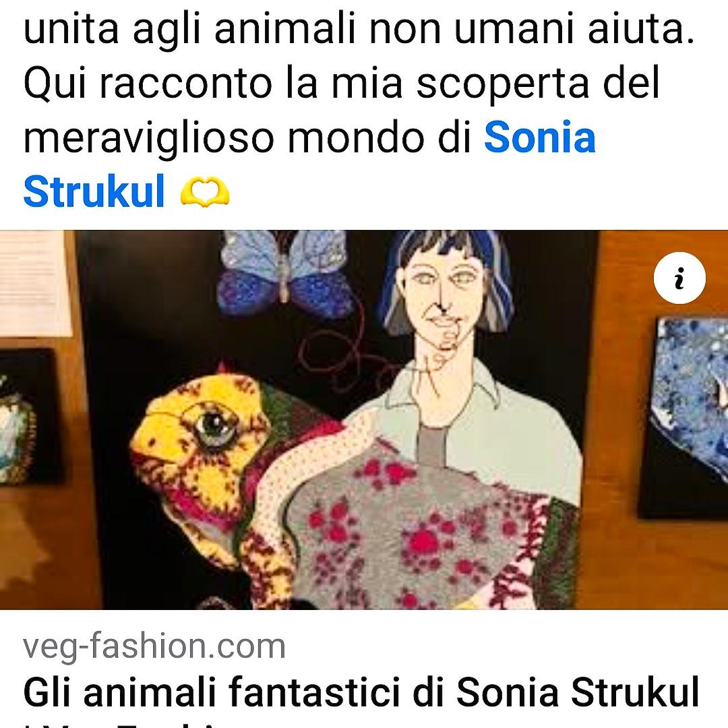This screenshot has width=728, height=728.
Task: Open the veg-fashion.com domain label
Action: click(x=154, y=646)
